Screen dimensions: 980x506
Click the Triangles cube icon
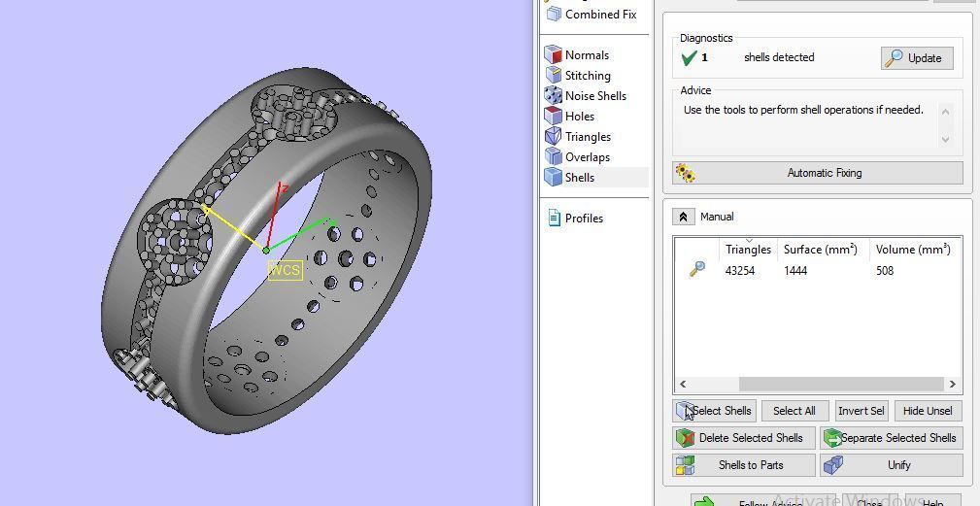click(x=553, y=137)
